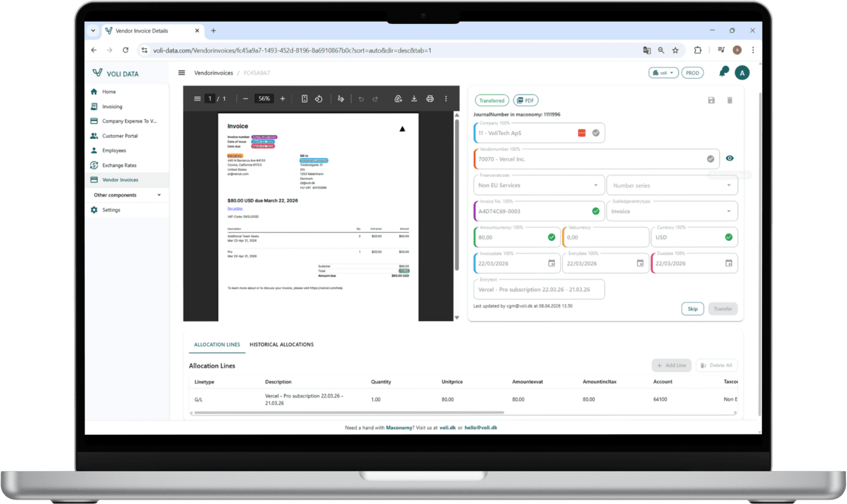This screenshot has width=847, height=504.
Task: Delete the invoice using the trash icon
Action: point(729,100)
